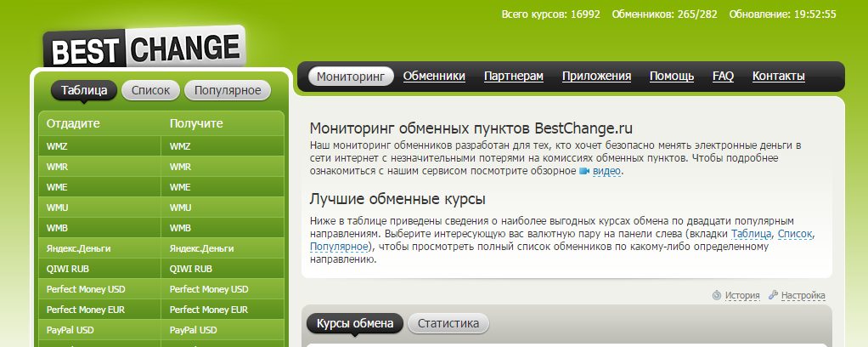Image resolution: width=868 pixels, height=347 pixels.
Task: Select WMU in the Отдадите column
Action: pyautogui.click(x=99, y=208)
